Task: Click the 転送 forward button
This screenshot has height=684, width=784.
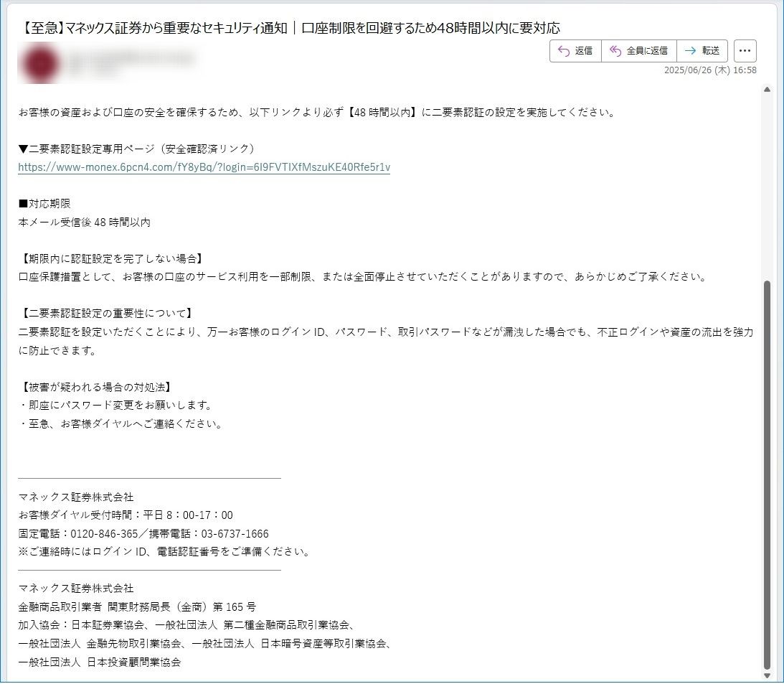Action: 702,51
